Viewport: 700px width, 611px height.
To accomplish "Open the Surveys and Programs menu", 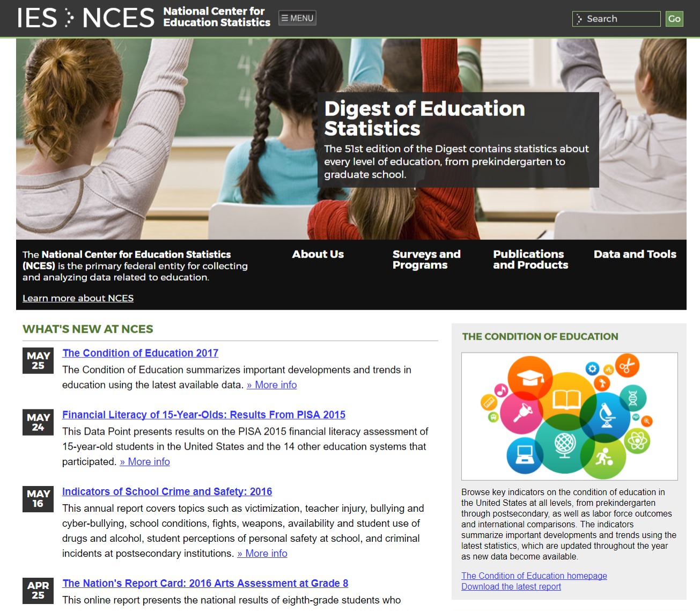I will [426, 259].
